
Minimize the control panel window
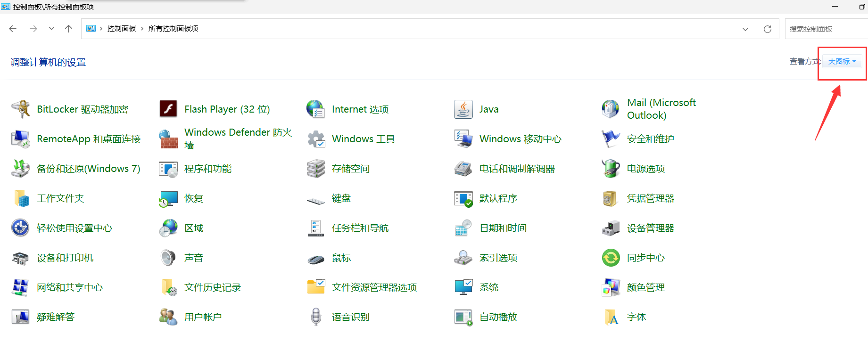pos(835,7)
